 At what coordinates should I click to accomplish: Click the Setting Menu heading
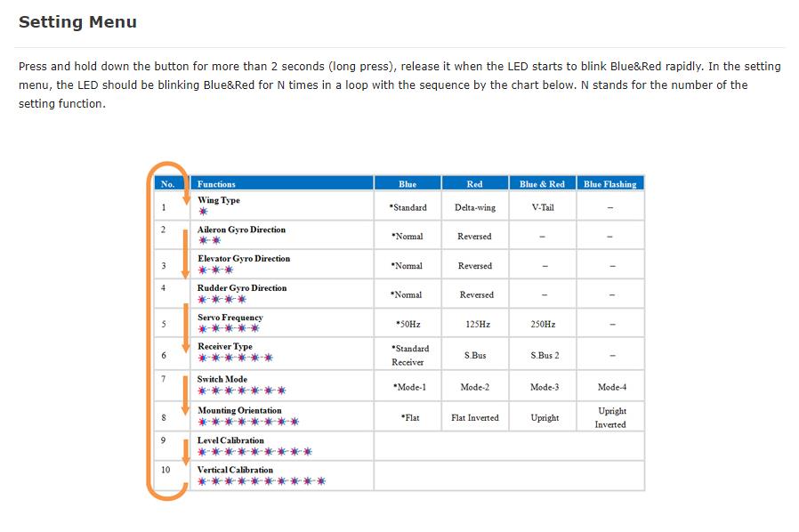77,22
